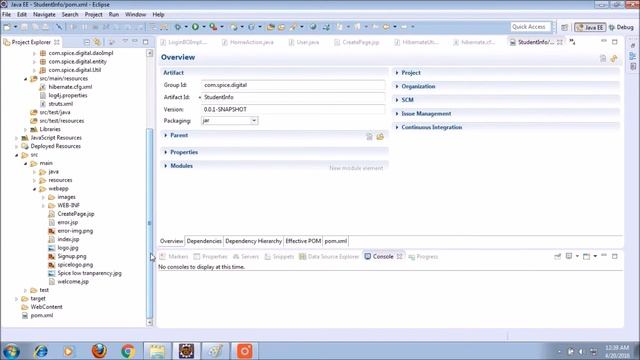This screenshot has height=360, width=640.
Task: Open Chrome from the taskbar
Action: 128,351
